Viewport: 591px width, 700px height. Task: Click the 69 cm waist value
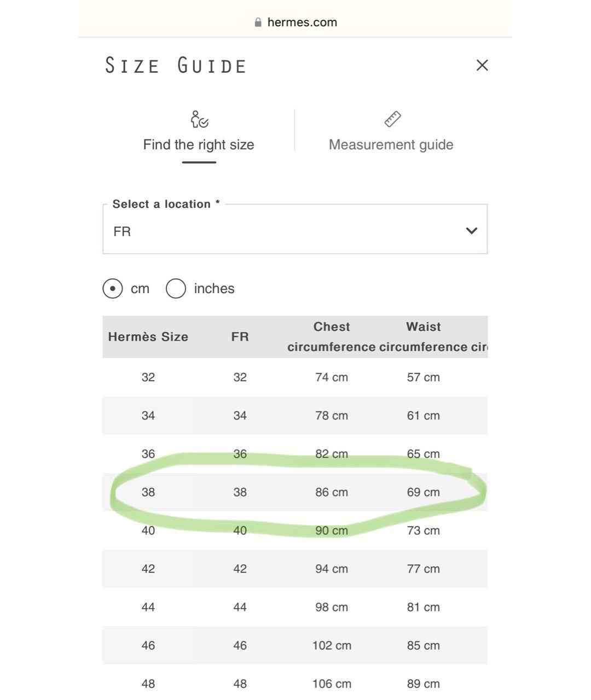tap(424, 492)
